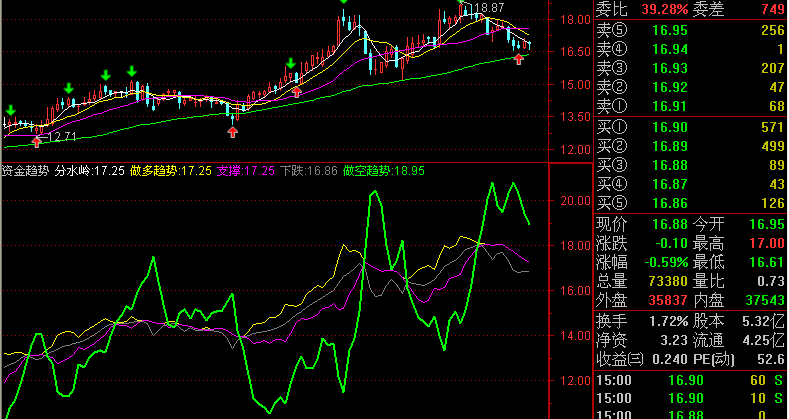Select the 卖⑤ ask price 16.95
Image resolution: width=789 pixels, height=419 pixels.
coord(670,30)
